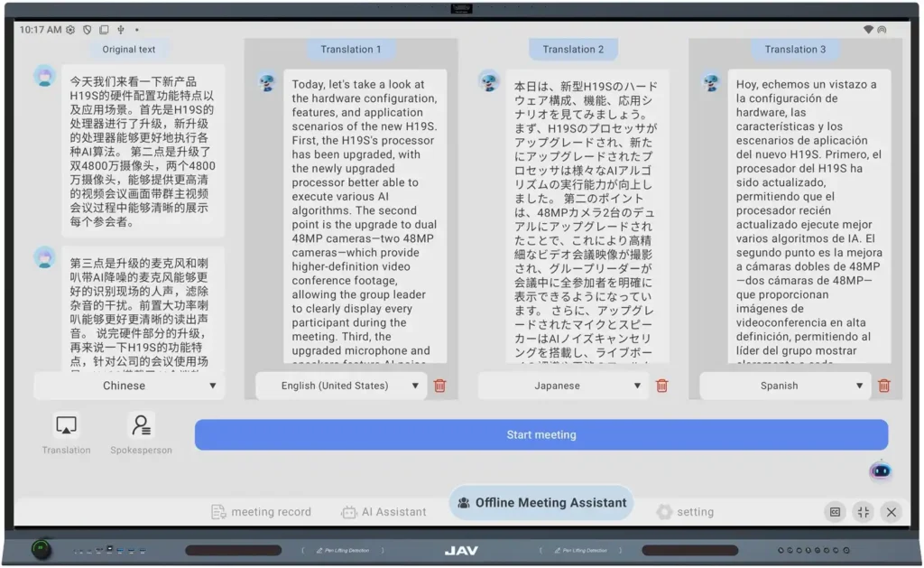Click the Japanese translation text bubble

pos(587,217)
